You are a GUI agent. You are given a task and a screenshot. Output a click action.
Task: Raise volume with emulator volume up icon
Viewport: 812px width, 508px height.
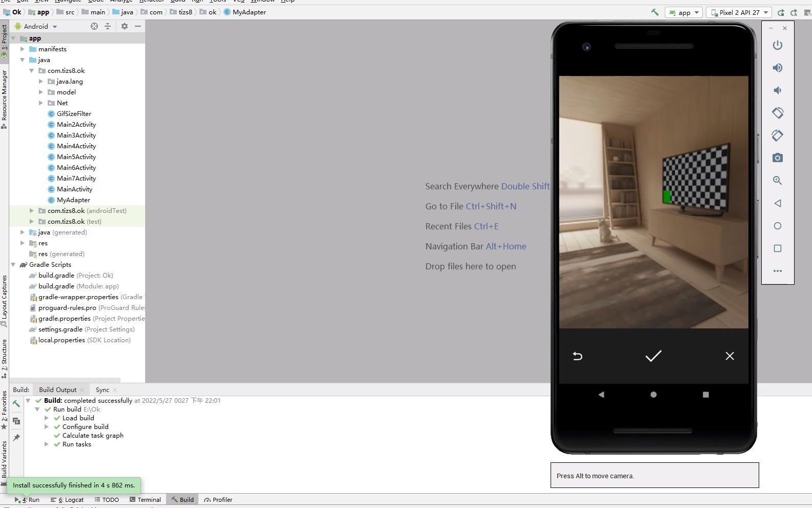[778, 68]
